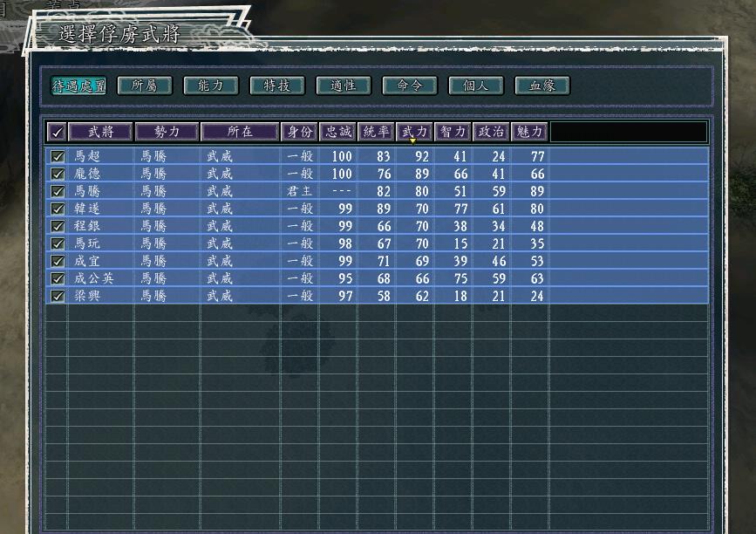This screenshot has width=756, height=534.
Task: Sort by the 勢力 column header
Action: tap(167, 132)
